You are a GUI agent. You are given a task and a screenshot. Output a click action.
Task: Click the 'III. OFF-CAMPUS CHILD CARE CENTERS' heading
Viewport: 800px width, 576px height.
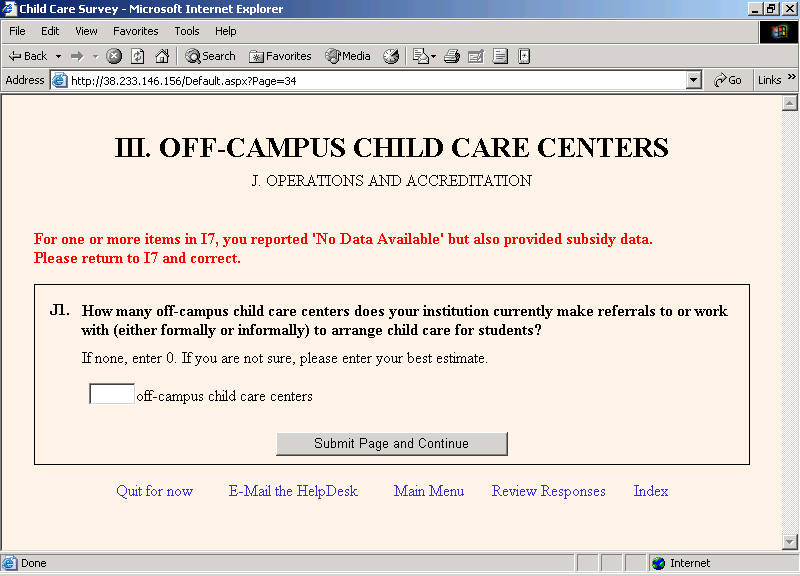click(x=391, y=148)
